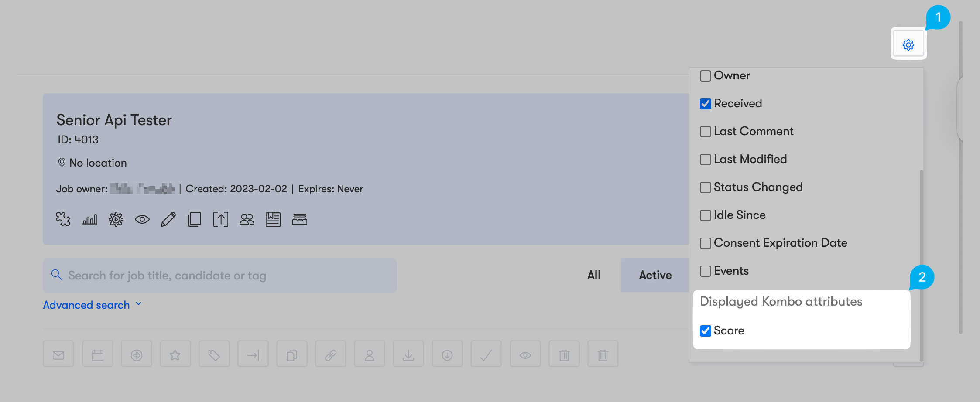The image size is (980, 402).
Task: Open job statistics bar chart icon
Action: (90, 219)
